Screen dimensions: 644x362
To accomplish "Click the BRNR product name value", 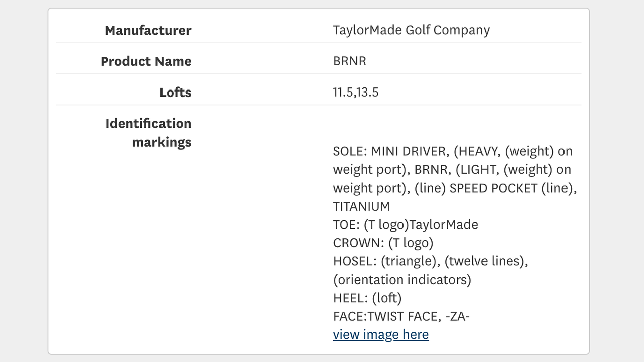I will click(x=350, y=61).
